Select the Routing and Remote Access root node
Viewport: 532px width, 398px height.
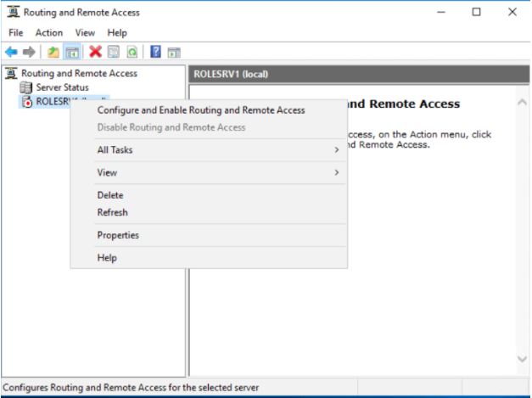(79, 74)
